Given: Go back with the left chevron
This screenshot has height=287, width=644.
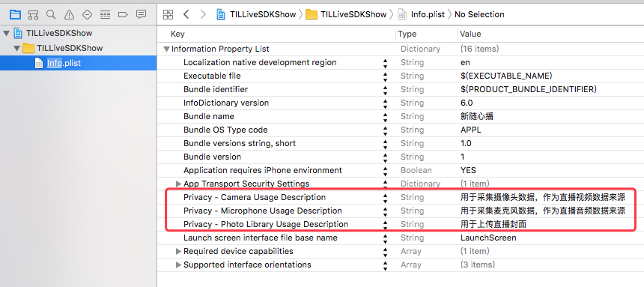Looking at the screenshot, I should (186, 15).
